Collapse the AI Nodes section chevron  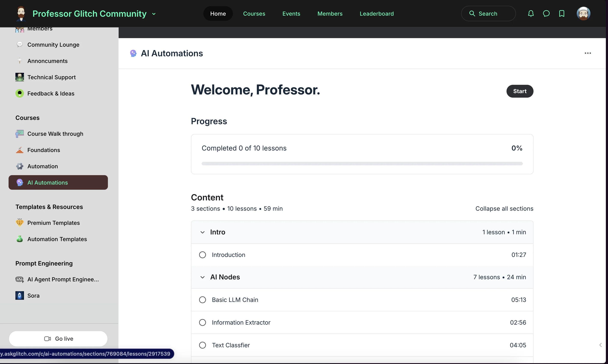click(202, 277)
